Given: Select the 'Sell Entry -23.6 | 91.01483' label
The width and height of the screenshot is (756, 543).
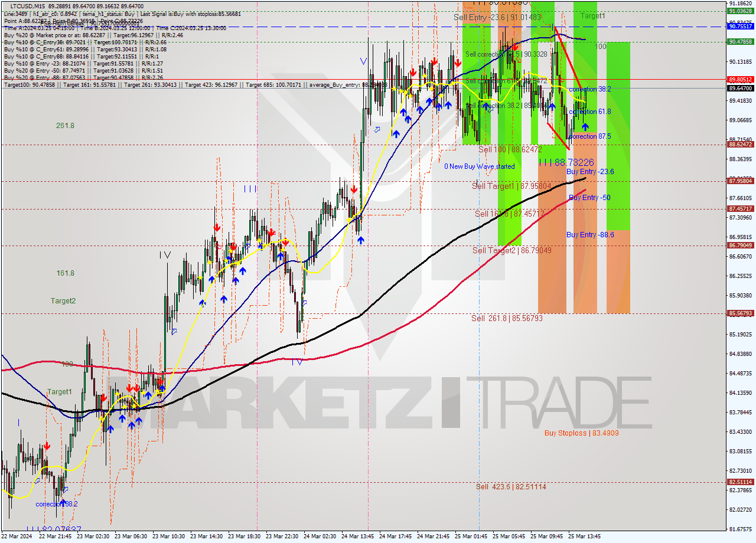Looking at the screenshot, I should pyautogui.click(x=497, y=18).
